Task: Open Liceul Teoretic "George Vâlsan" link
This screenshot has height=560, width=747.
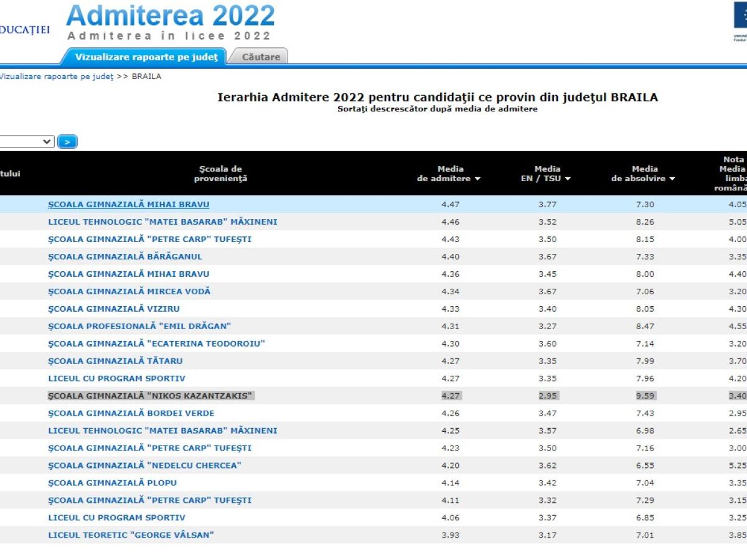Action: (x=131, y=535)
